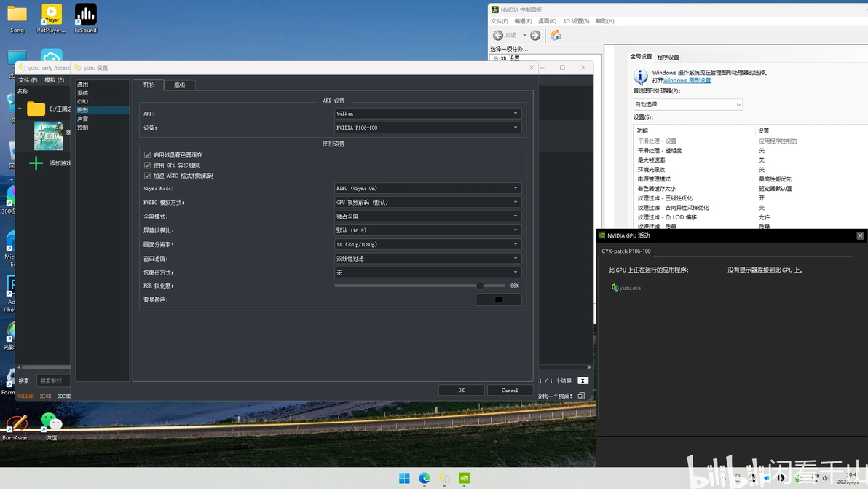
Task: Uncheck the accelerate ASTC texture decoding option
Action: (147, 176)
